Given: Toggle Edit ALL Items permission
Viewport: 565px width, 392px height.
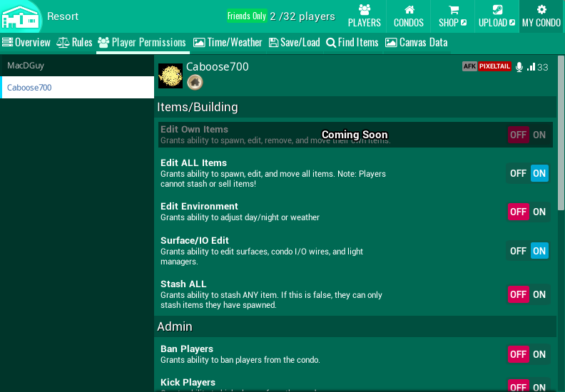Looking at the screenshot, I should [529, 173].
